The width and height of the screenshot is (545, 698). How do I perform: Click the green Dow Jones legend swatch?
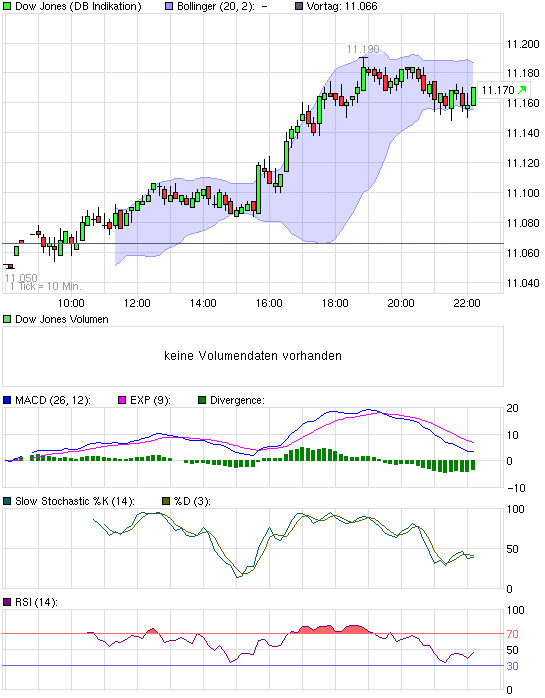click(7, 6)
